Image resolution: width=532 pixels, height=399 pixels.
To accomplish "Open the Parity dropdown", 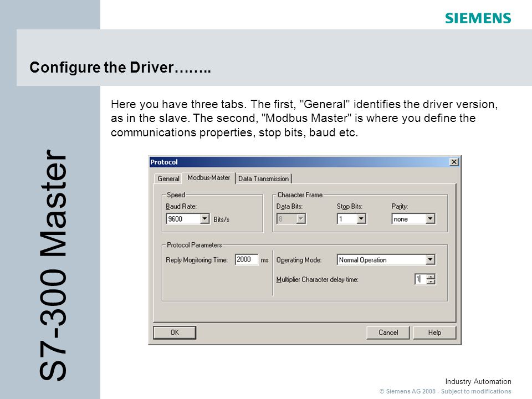I will pos(430,219).
